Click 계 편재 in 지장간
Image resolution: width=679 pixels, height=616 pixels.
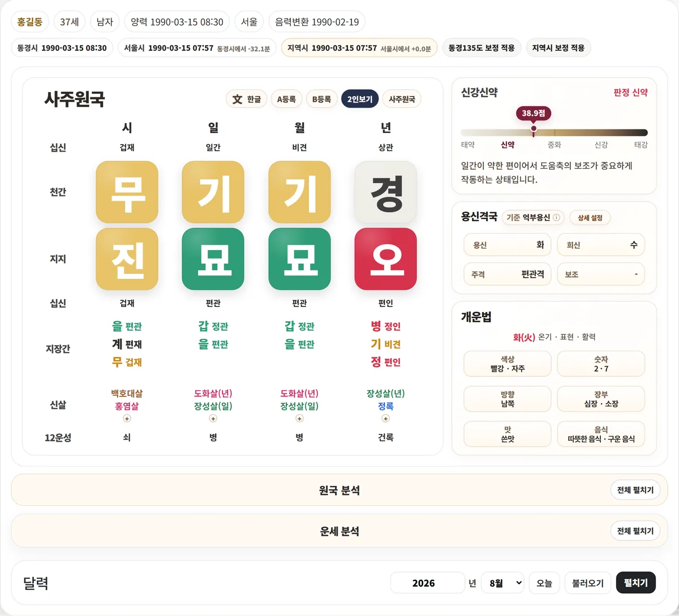point(127,344)
